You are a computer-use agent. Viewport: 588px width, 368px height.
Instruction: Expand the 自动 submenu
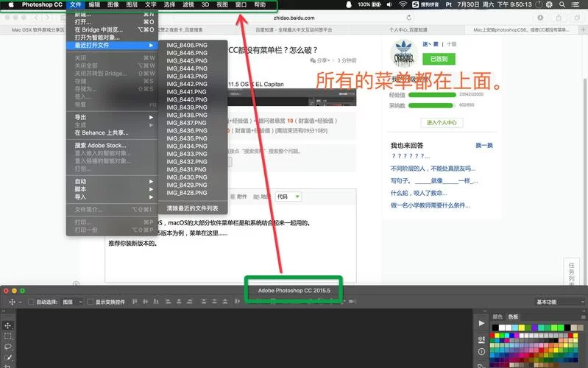pos(112,181)
